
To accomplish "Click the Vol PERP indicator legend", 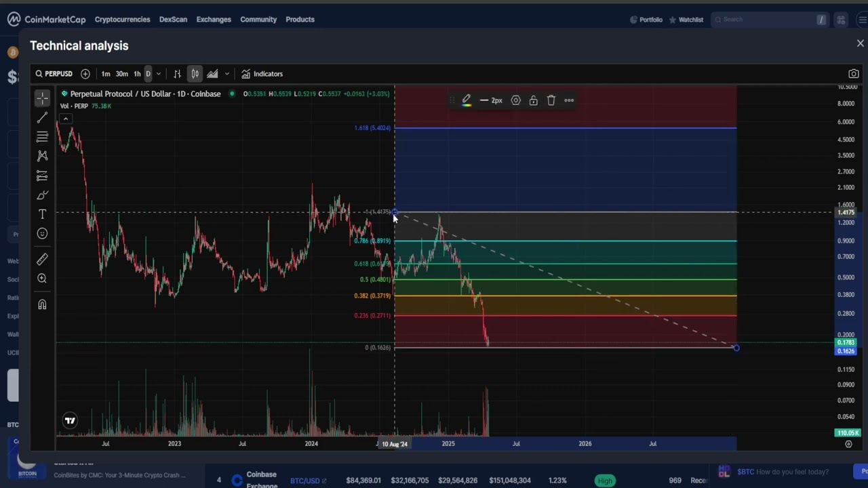I will (85, 106).
